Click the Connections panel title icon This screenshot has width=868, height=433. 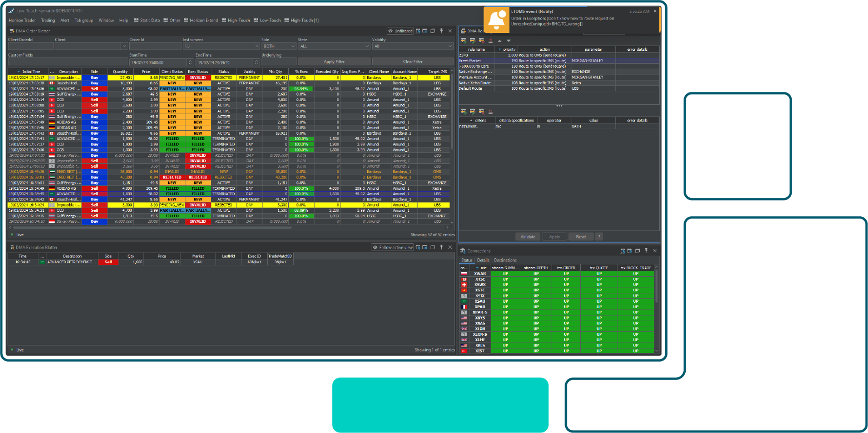[463, 251]
